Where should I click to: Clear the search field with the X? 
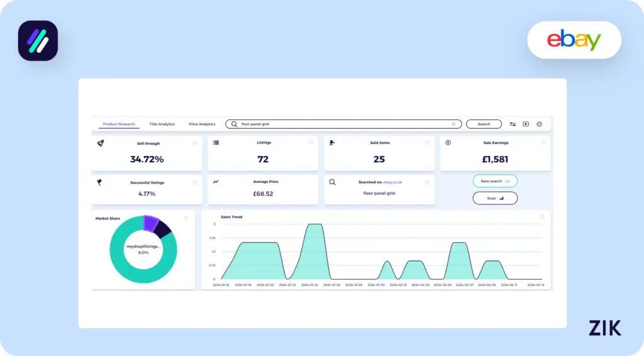(453, 125)
